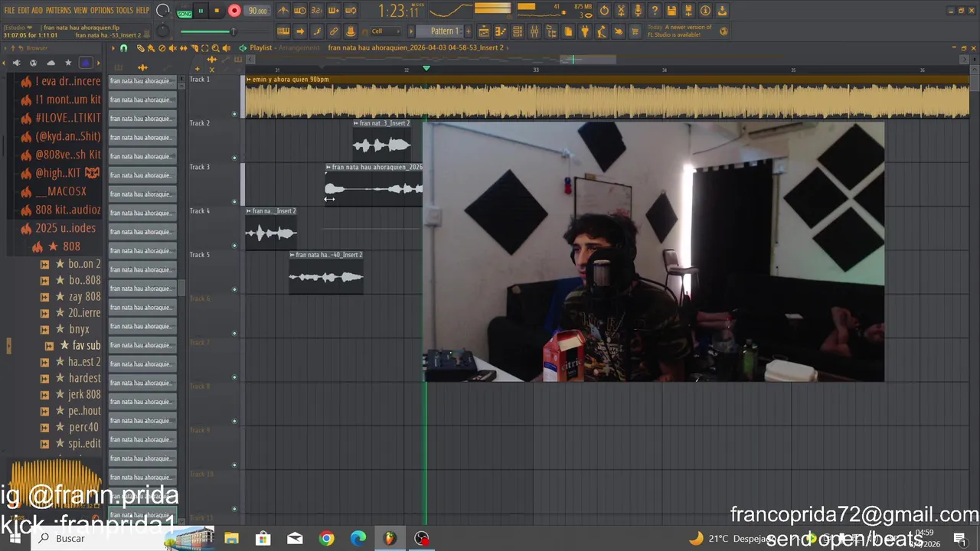Click the plus button beside Pattern 1
980x551 pixels.
click(468, 31)
